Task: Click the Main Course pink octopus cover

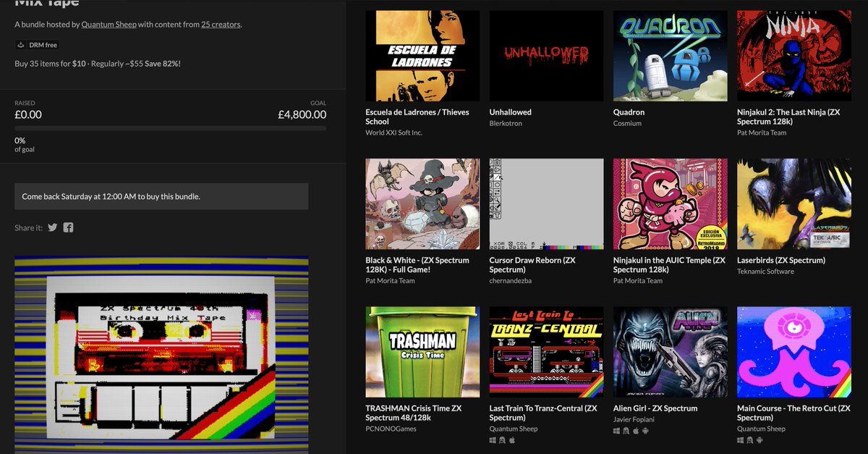Action: pos(793,352)
